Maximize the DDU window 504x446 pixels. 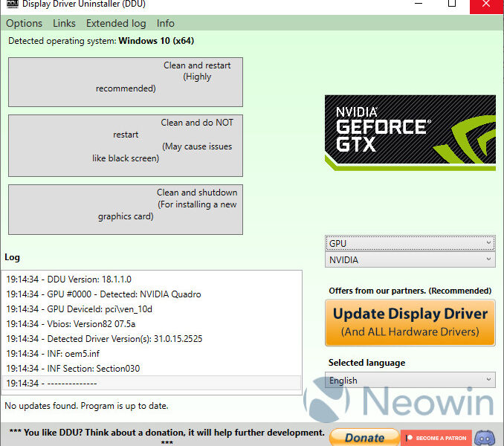(452, 4)
